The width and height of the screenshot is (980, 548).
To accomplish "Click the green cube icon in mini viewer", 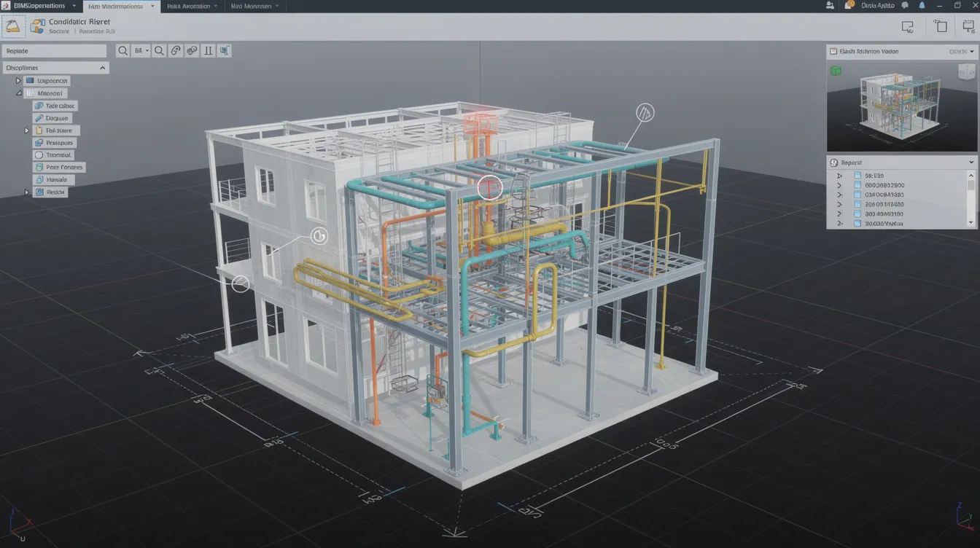I will [836, 71].
